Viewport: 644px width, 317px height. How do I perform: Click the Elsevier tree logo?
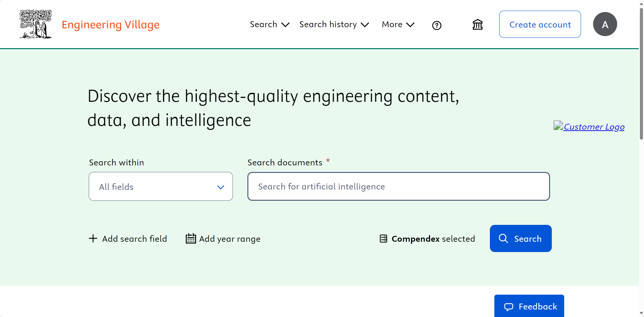[x=35, y=24]
